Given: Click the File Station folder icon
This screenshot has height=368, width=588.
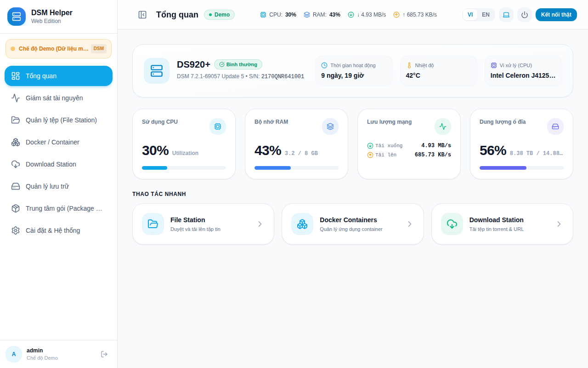Looking at the screenshot, I should (x=153, y=224).
